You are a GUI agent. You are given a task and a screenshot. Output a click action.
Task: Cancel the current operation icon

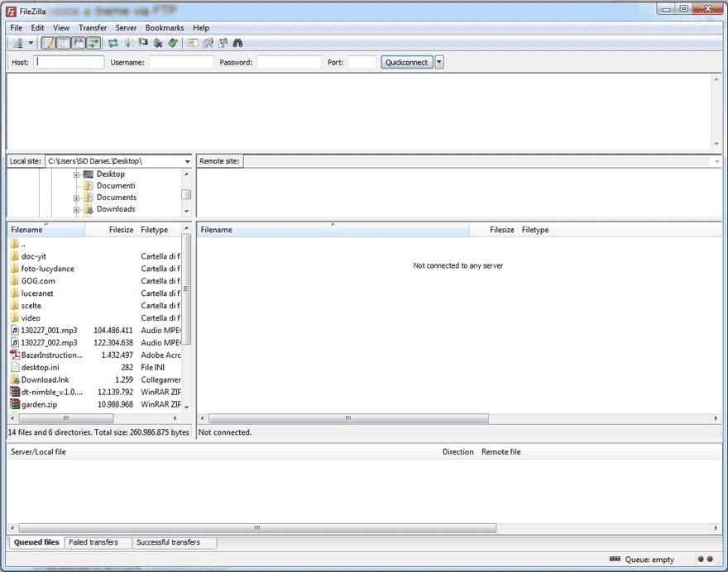click(143, 43)
